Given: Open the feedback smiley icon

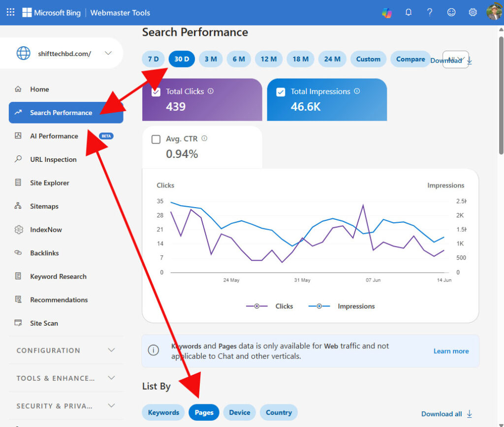Looking at the screenshot, I should click(x=451, y=12).
